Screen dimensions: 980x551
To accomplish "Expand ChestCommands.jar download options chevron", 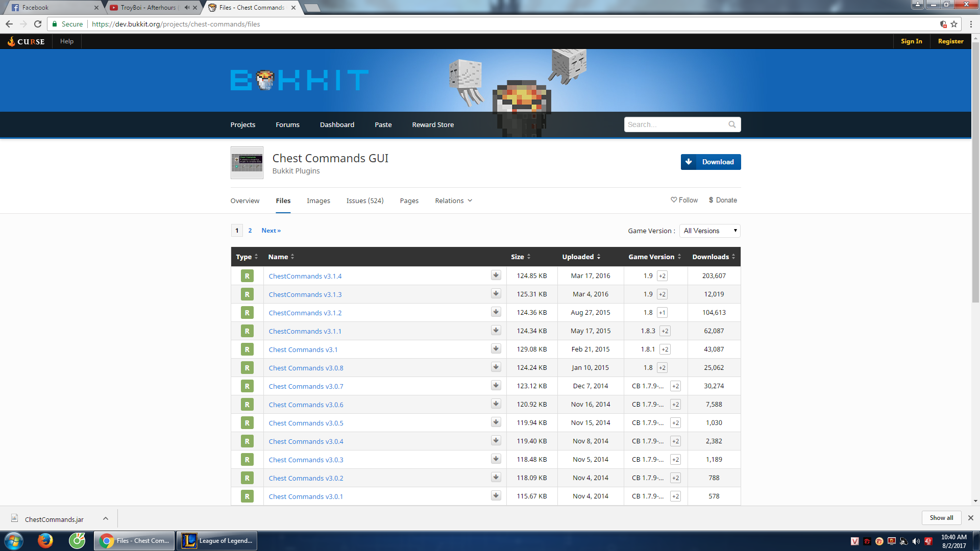I will coord(106,518).
